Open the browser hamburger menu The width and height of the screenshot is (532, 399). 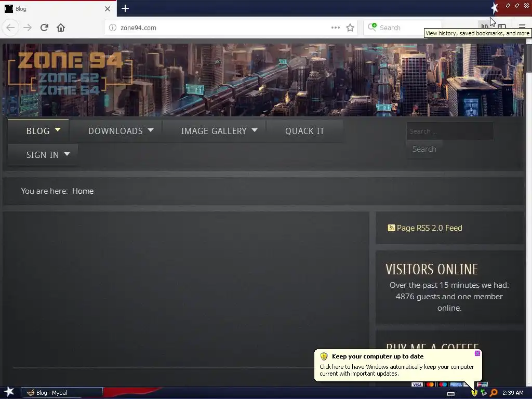pyautogui.click(x=522, y=26)
